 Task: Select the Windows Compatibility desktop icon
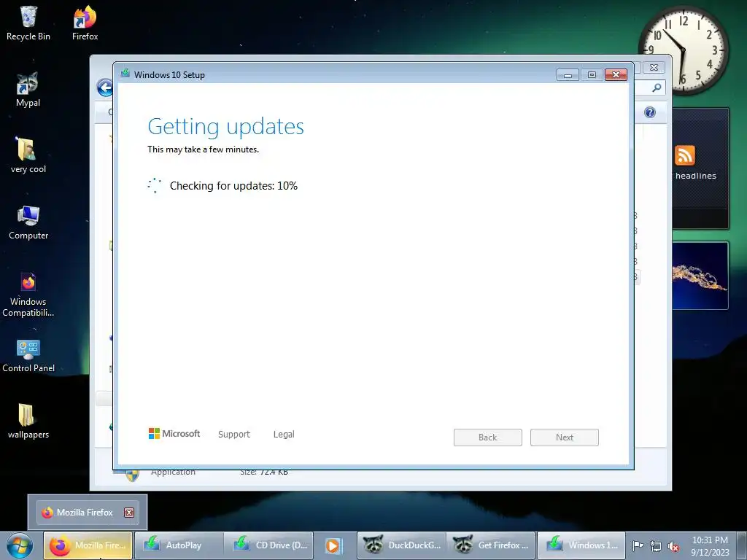(28, 295)
